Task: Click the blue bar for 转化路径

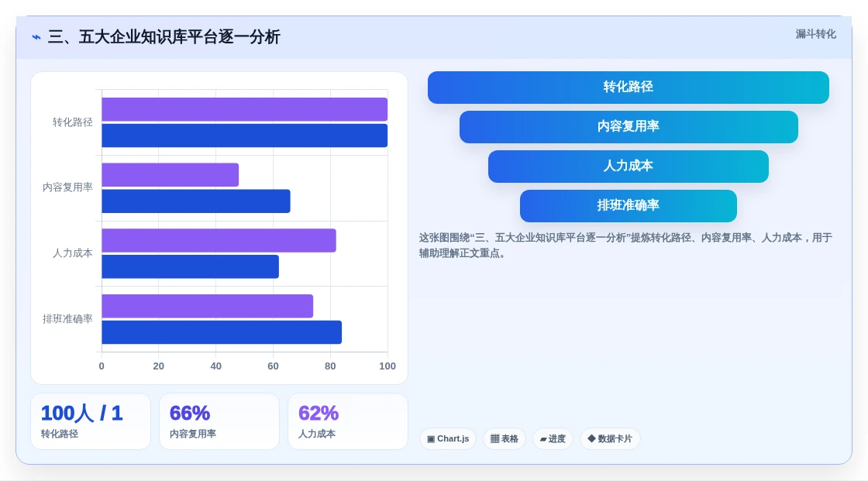Action: pyautogui.click(x=245, y=136)
